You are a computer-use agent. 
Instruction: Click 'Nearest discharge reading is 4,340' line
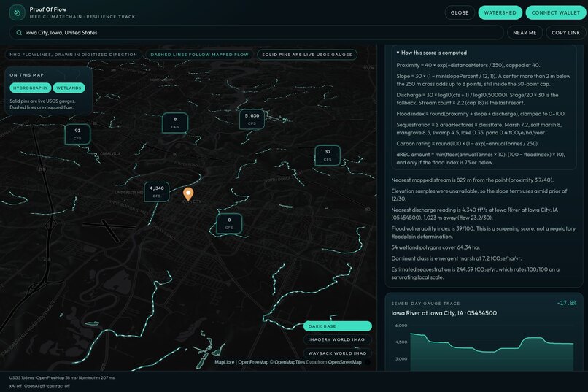pyautogui.click(x=474, y=214)
